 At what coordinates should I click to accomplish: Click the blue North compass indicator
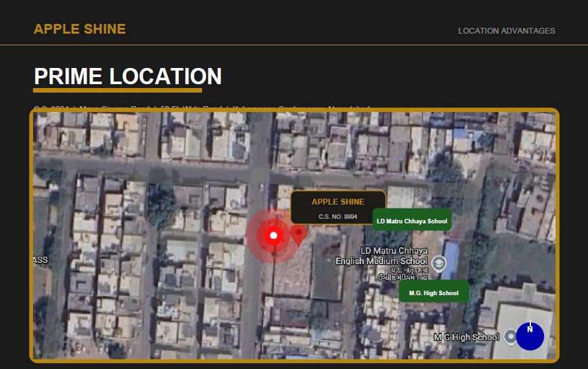click(x=530, y=336)
